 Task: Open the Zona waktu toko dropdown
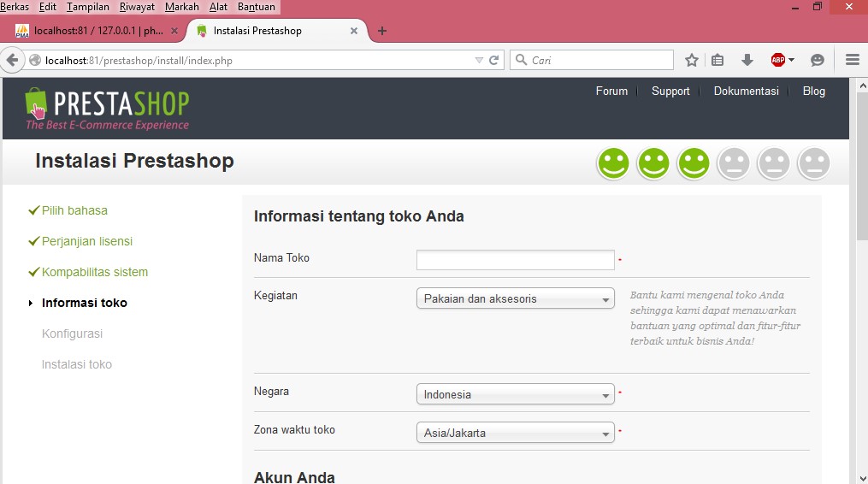pos(516,433)
